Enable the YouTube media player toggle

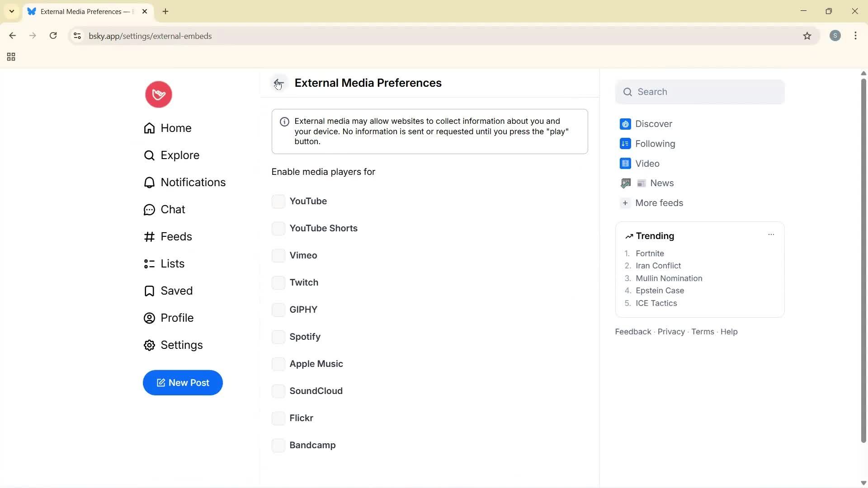278,201
